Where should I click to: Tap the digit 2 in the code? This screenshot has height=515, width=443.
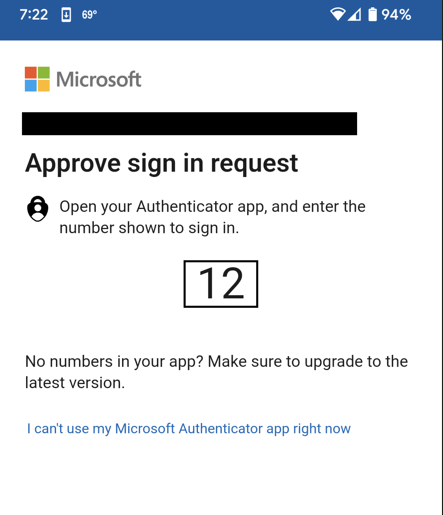coord(232,283)
